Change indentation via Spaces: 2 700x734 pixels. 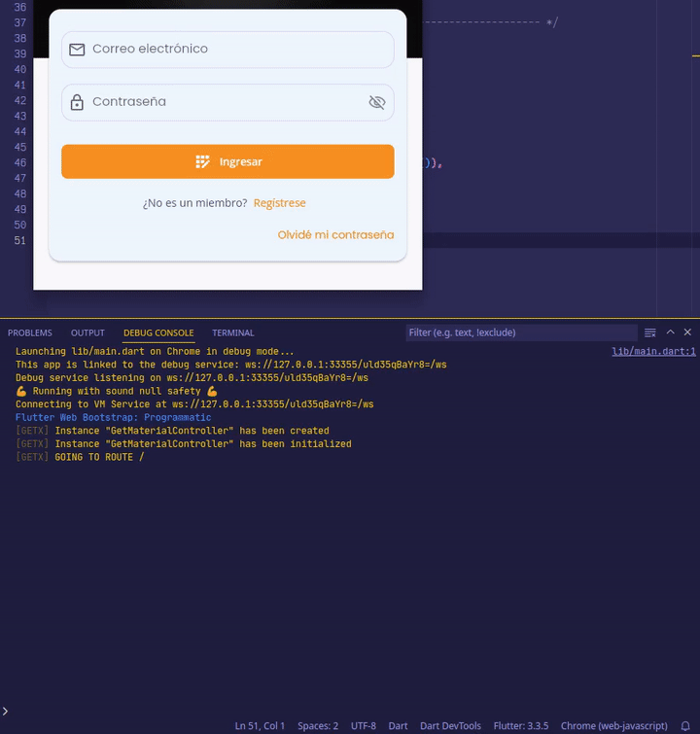coord(318,726)
